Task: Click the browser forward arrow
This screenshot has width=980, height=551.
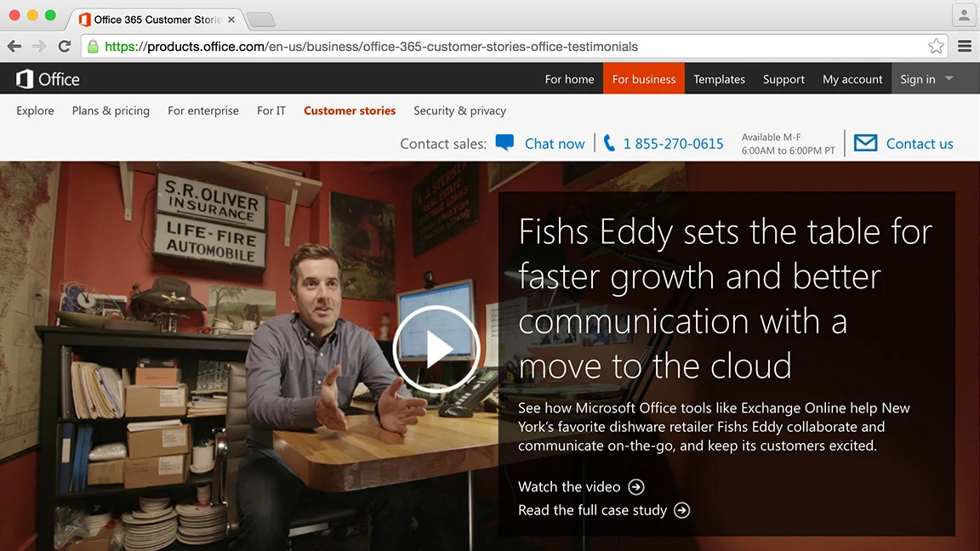Action: click(x=39, y=46)
